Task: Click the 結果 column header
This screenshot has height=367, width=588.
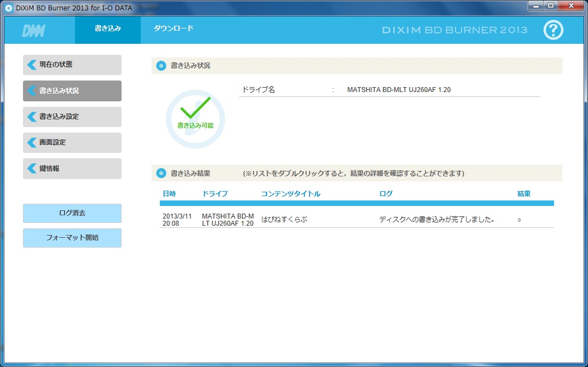Action: click(524, 193)
